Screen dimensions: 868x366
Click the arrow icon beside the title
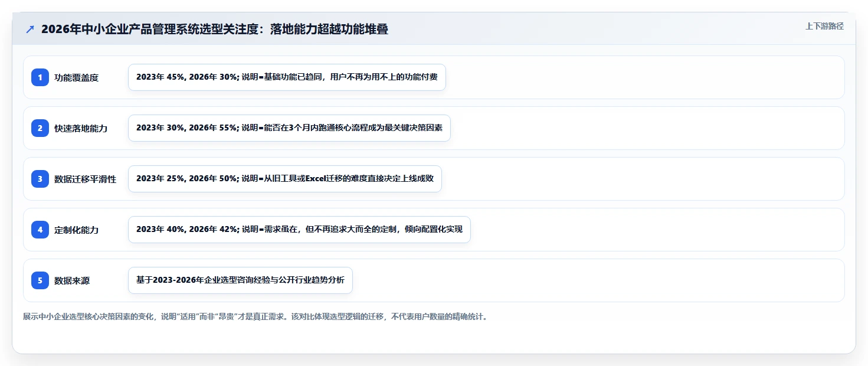pyautogui.click(x=30, y=30)
